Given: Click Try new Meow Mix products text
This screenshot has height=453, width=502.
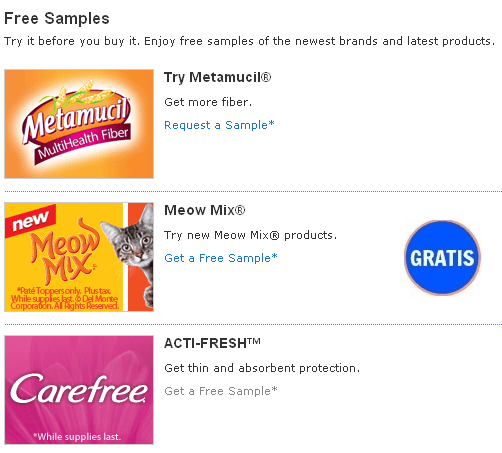Looking at the screenshot, I should pos(251,235).
